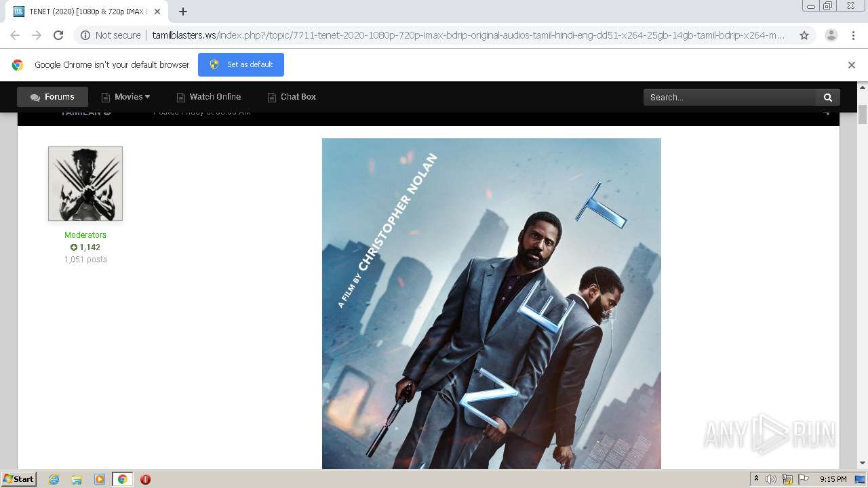Open volume speaker tray icon
868x488 pixels.
click(x=771, y=479)
